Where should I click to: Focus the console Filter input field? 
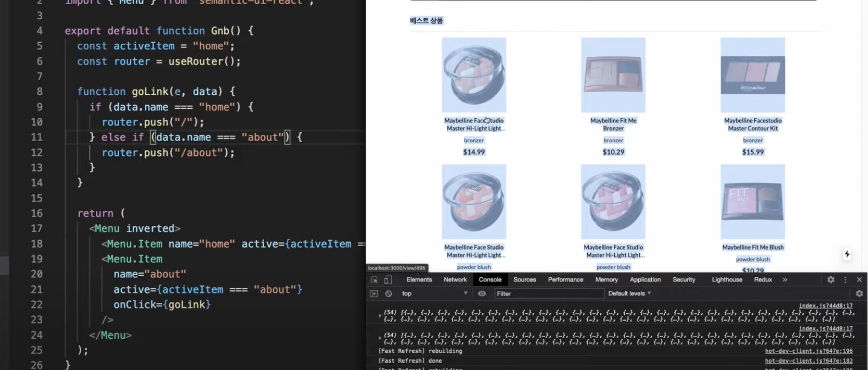tap(549, 294)
